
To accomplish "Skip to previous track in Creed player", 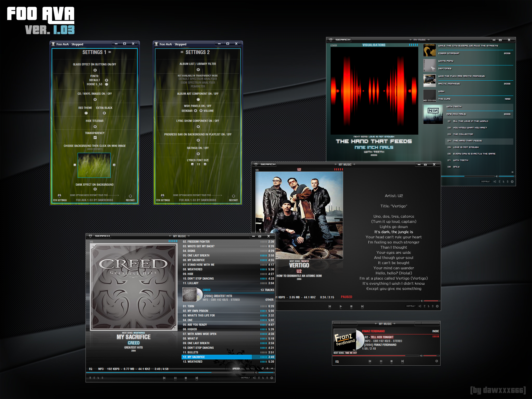I will click(164, 378).
